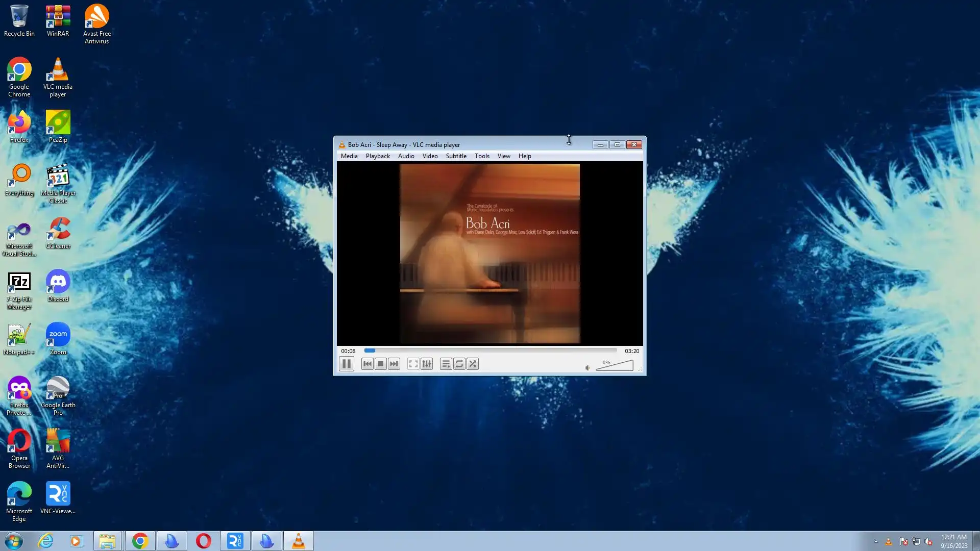Stop playback with the stop button

(x=381, y=364)
